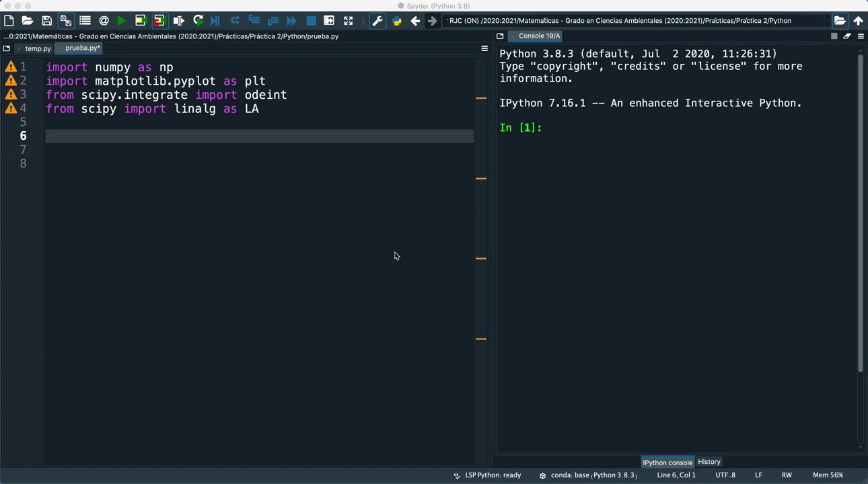Go forward to next cursor position
The width and height of the screenshot is (868, 484).
point(432,21)
